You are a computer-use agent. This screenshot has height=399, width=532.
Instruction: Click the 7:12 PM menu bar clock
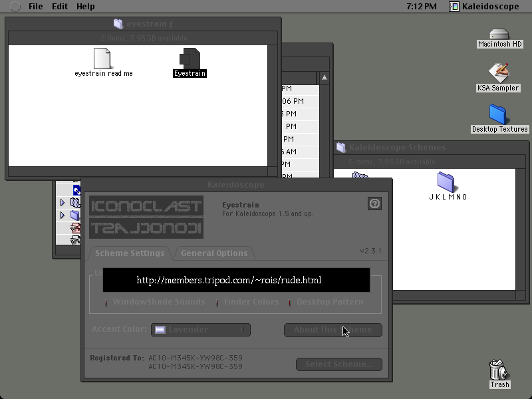422,7
